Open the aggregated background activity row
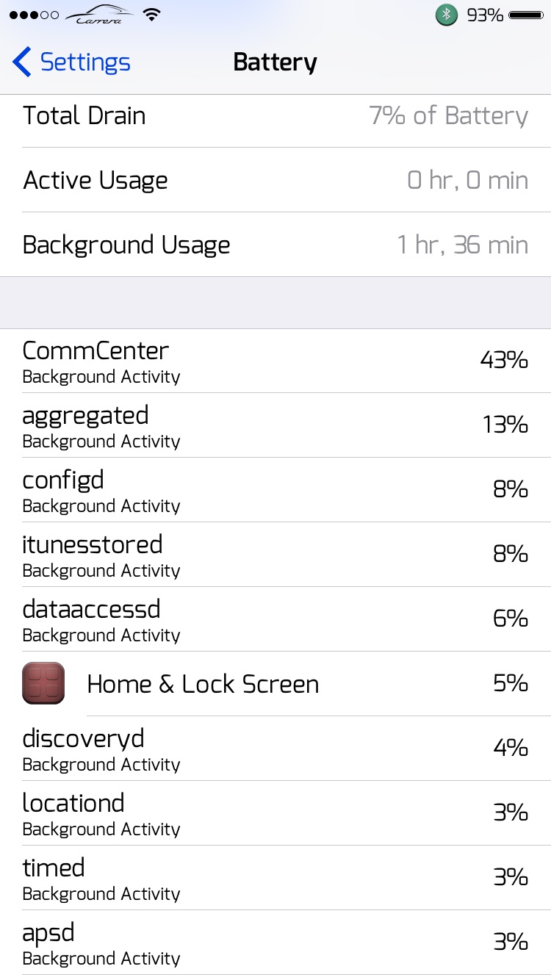 click(x=275, y=425)
